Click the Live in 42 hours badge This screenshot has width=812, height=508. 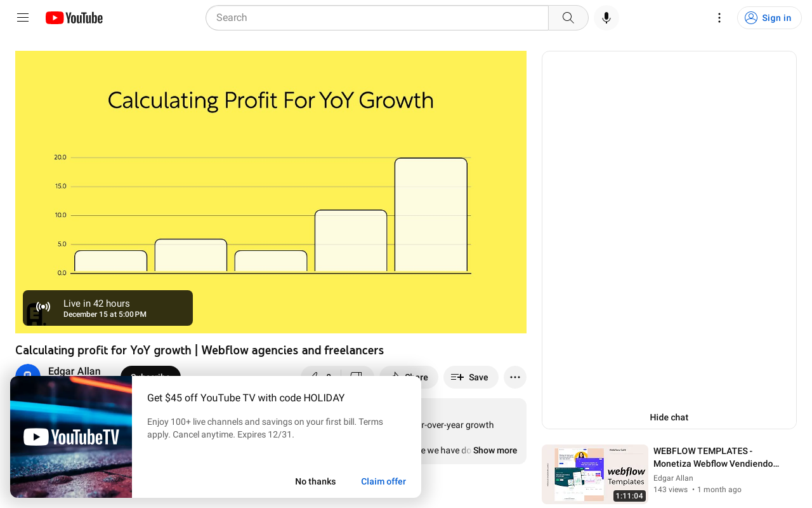pos(108,308)
